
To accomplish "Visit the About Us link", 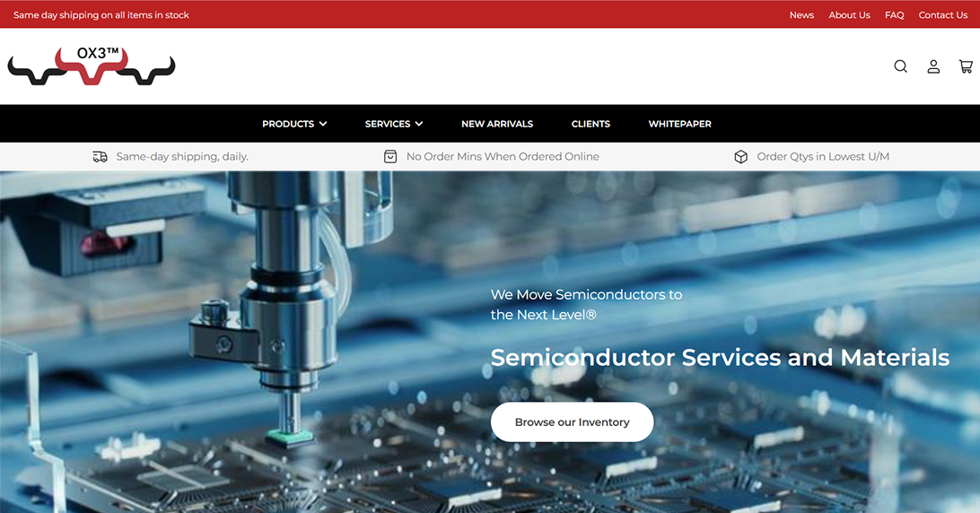I will [849, 15].
